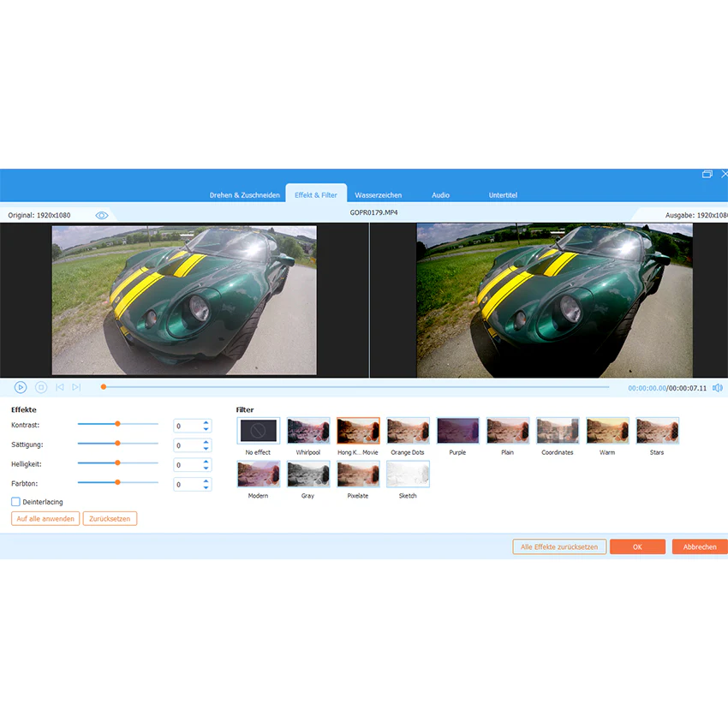Click the Helligkeit slider handle

pyautogui.click(x=118, y=462)
